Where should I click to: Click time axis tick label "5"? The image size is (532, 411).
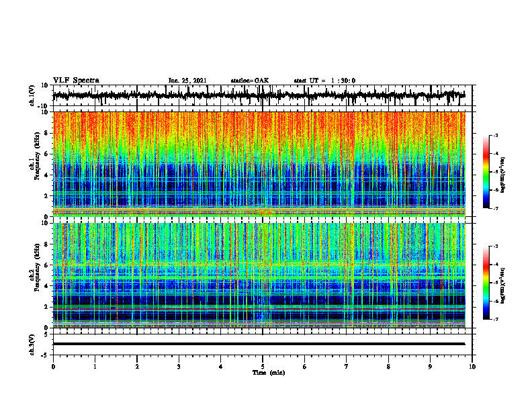[x=263, y=367]
